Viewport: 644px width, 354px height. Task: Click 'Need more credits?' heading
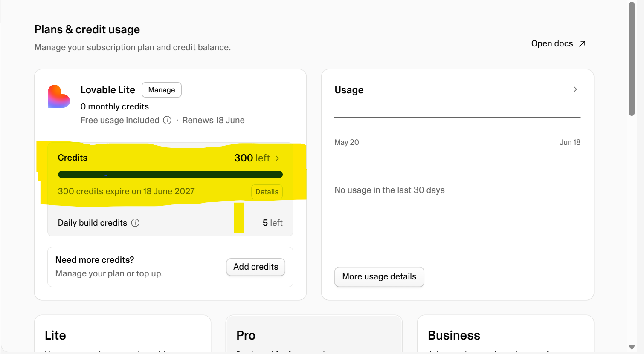95,260
